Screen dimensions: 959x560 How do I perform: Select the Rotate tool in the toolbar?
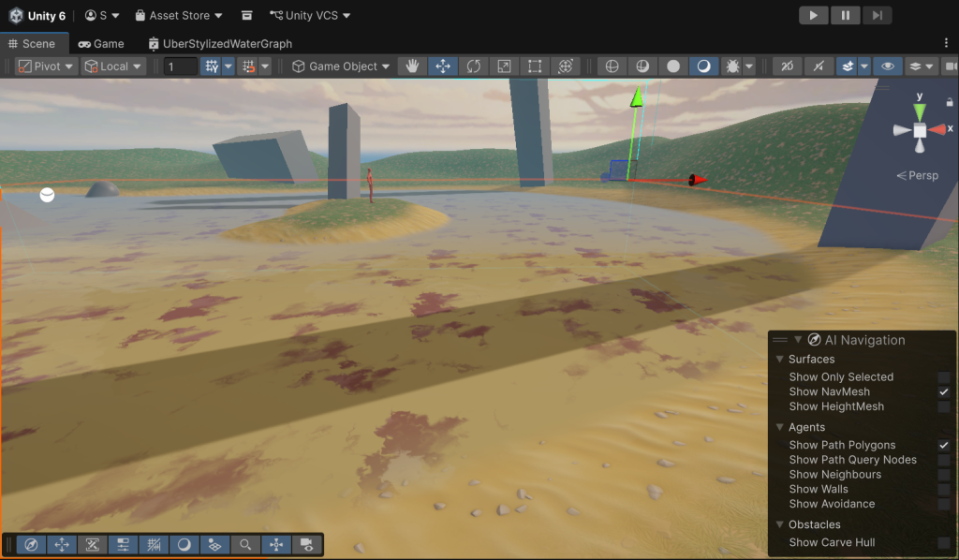point(473,66)
